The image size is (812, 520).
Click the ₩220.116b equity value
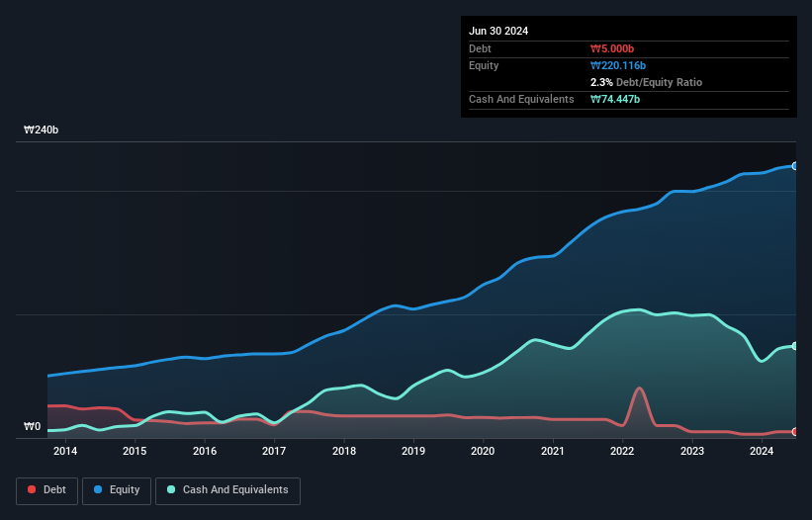[618, 65]
